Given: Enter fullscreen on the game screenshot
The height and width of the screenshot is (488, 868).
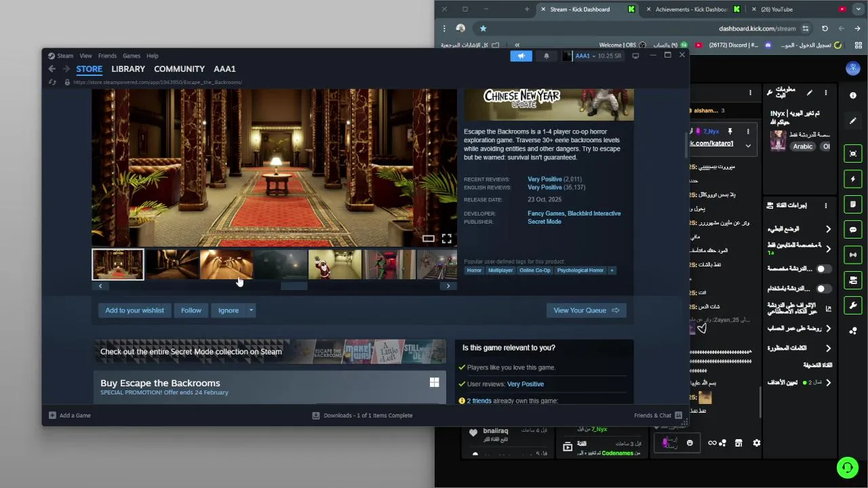Looking at the screenshot, I should point(447,239).
